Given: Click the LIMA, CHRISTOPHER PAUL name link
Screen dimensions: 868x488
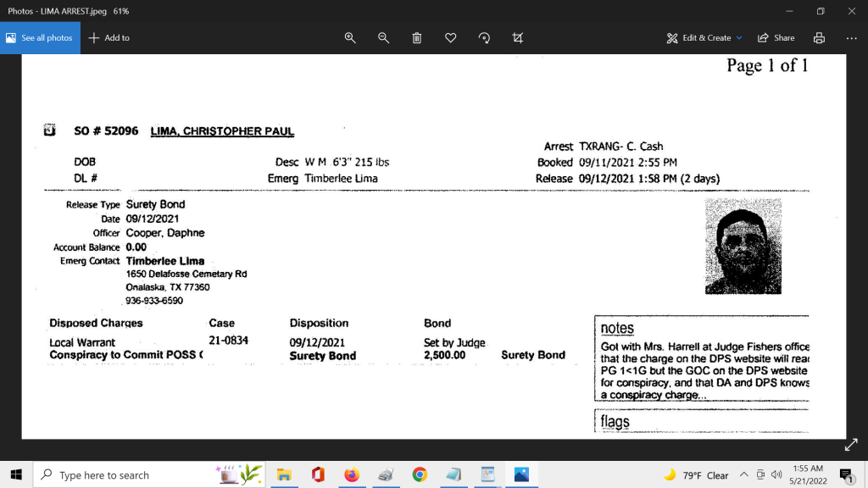Looking at the screenshot, I should click(222, 131).
